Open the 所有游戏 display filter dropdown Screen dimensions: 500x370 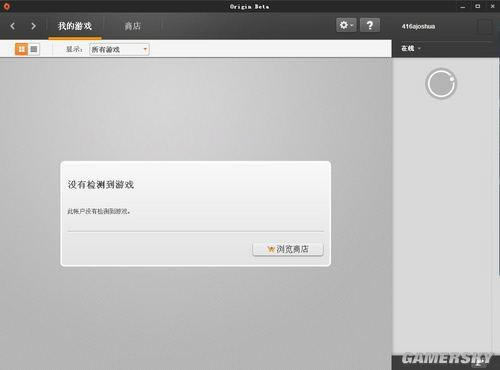coord(119,50)
